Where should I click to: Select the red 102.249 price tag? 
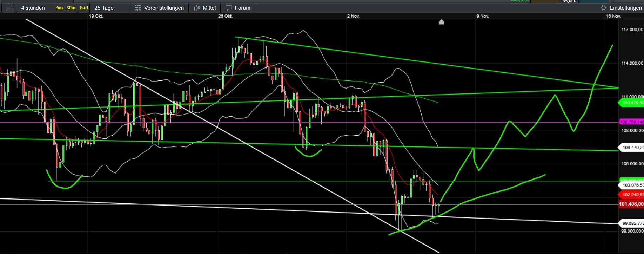coord(632,194)
